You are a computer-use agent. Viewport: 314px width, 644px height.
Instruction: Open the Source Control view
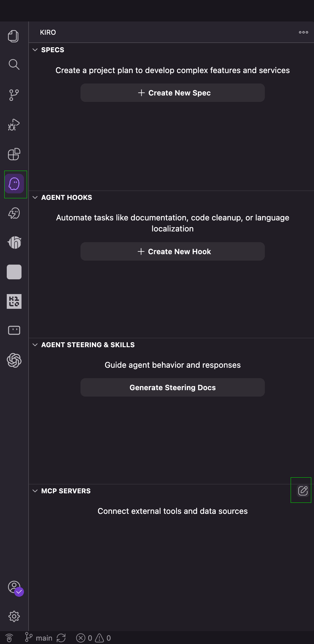pos(14,95)
